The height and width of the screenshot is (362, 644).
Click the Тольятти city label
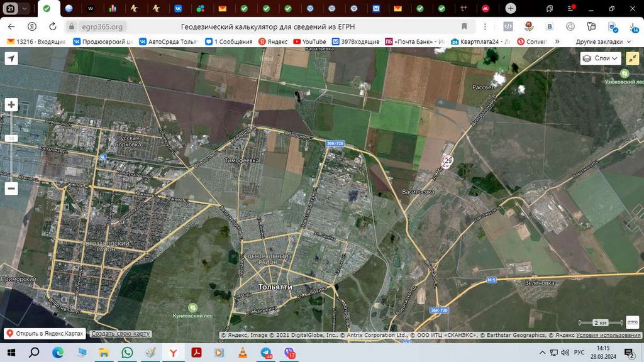(275, 287)
